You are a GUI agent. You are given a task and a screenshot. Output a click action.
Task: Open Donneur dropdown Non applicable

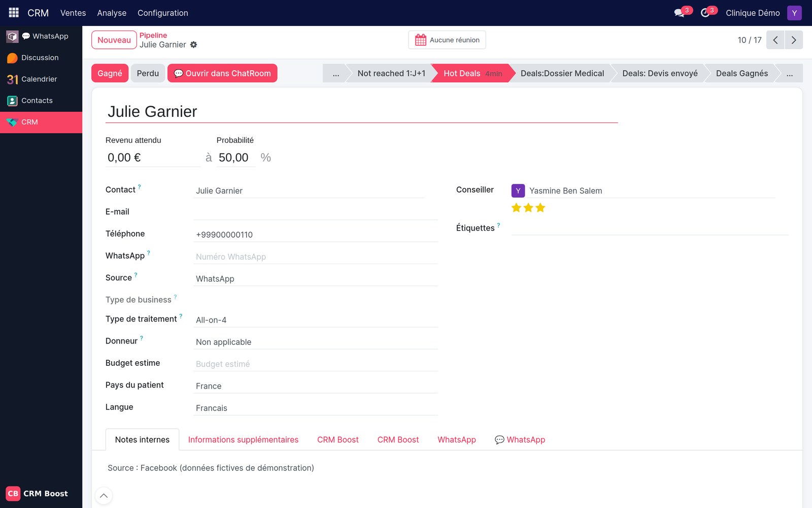pos(316,342)
